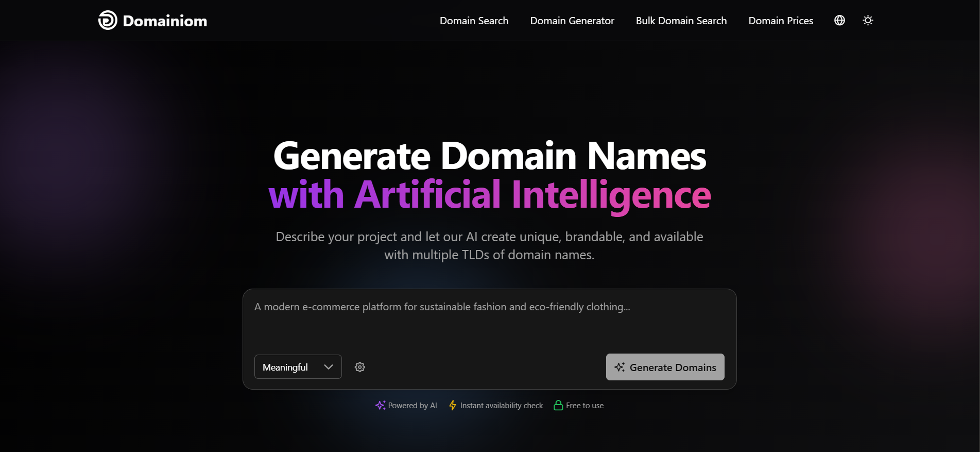Open the language globe selector
Screen dimensions: 980x452
click(839, 20)
